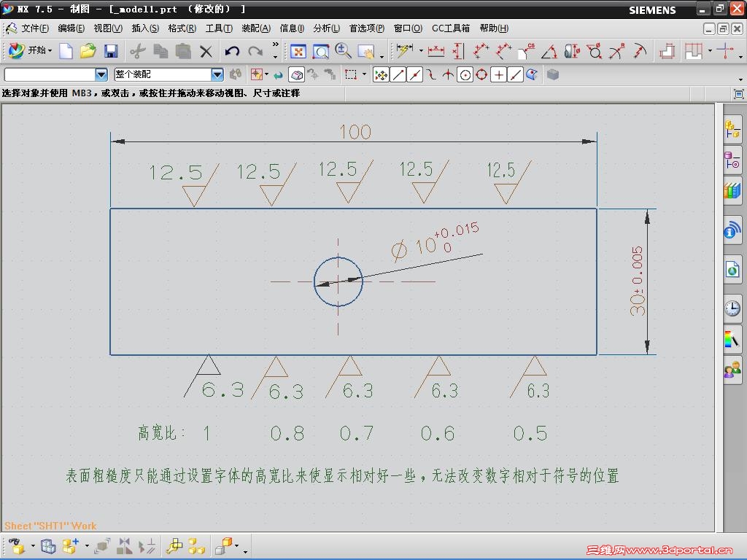Open the History clock sidebar tab
This screenshot has width=747, height=560.
point(732,308)
